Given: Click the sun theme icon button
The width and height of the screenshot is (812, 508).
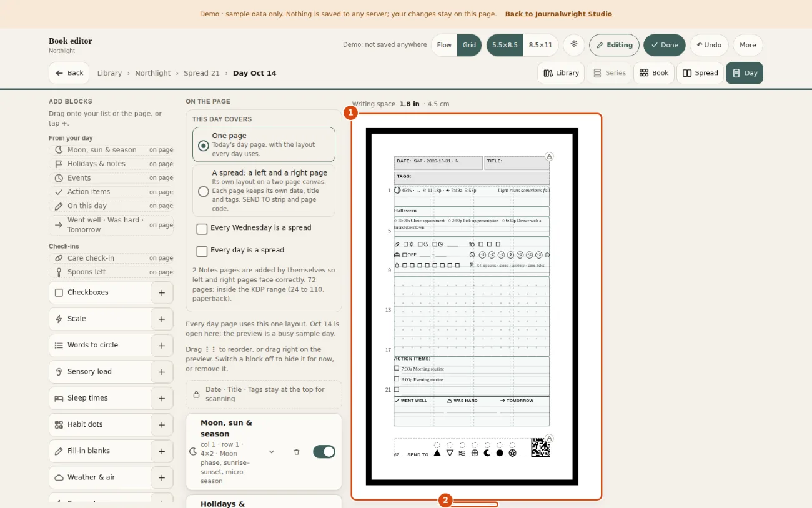Looking at the screenshot, I should pos(573,45).
